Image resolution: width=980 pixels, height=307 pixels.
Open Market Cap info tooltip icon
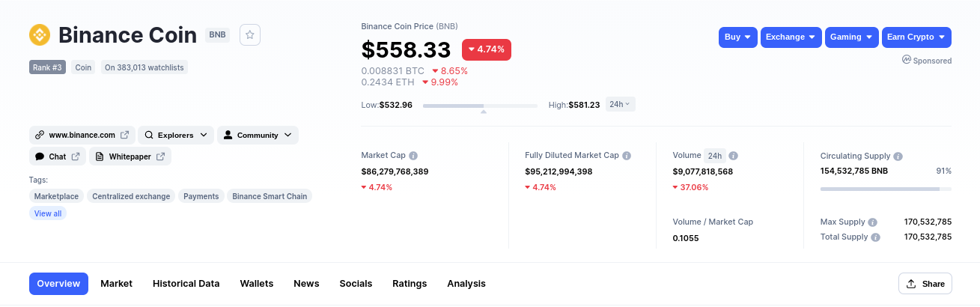(413, 156)
